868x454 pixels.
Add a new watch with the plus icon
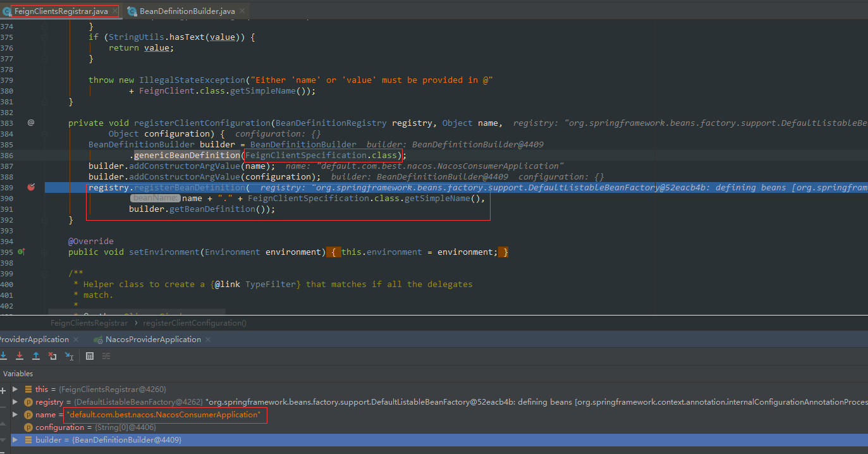point(3,390)
